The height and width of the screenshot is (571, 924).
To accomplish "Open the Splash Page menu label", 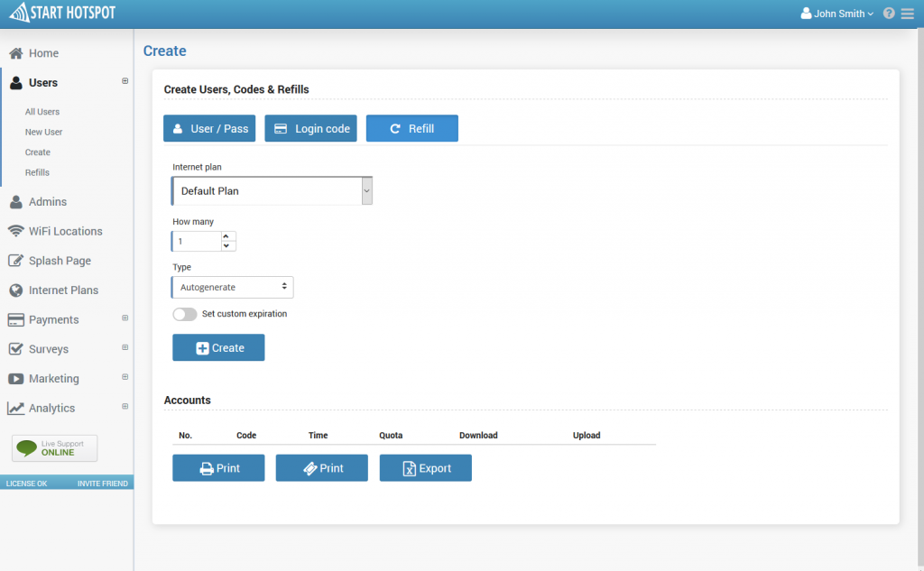I will click(60, 261).
